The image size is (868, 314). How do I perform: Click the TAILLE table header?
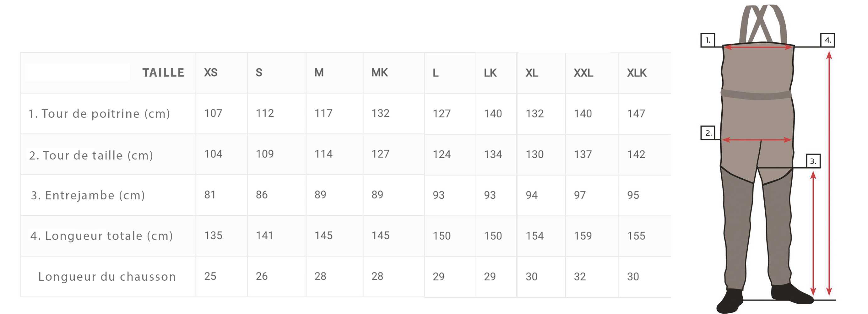click(x=163, y=73)
